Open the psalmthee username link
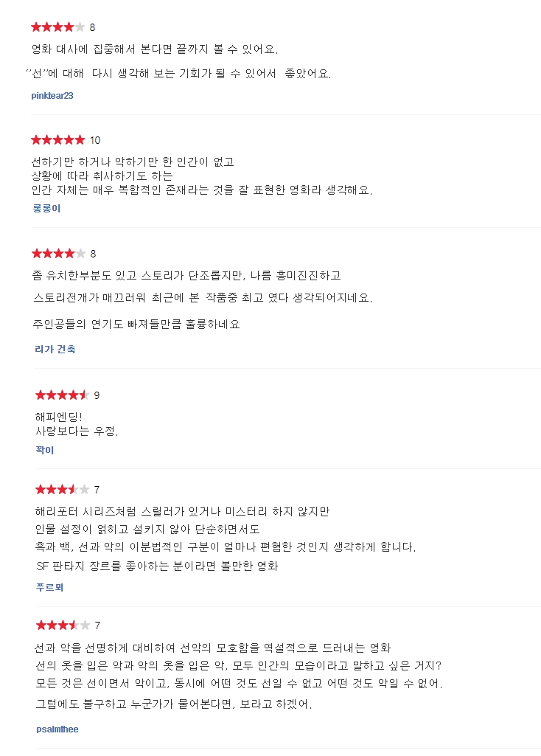This screenshot has width=541, height=756. click(x=57, y=729)
